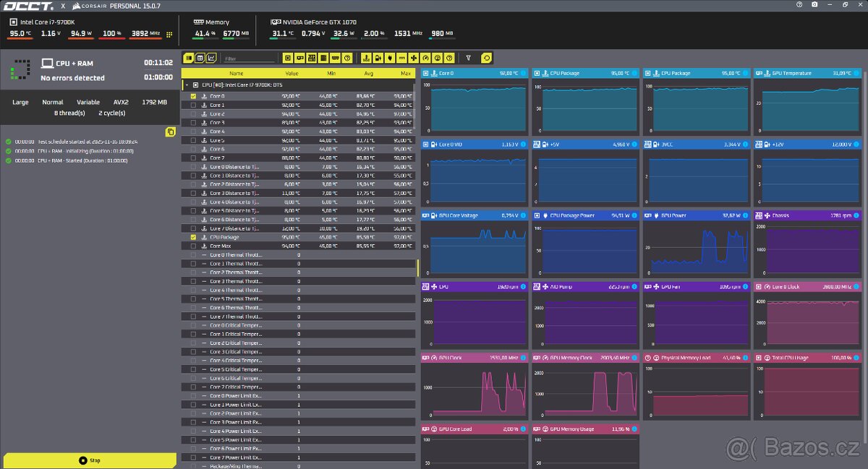Click the reset/refresh monitoring icon
The image size is (868, 469).
[486, 58]
